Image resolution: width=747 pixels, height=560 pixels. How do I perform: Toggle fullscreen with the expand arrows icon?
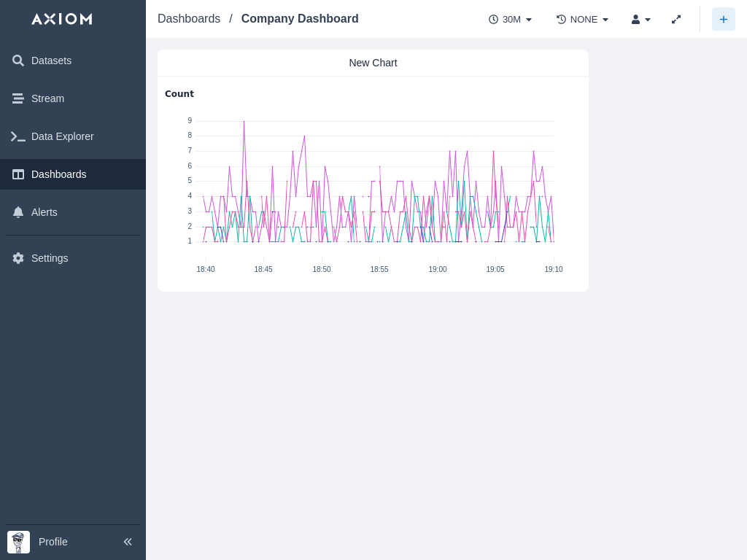coord(676,20)
